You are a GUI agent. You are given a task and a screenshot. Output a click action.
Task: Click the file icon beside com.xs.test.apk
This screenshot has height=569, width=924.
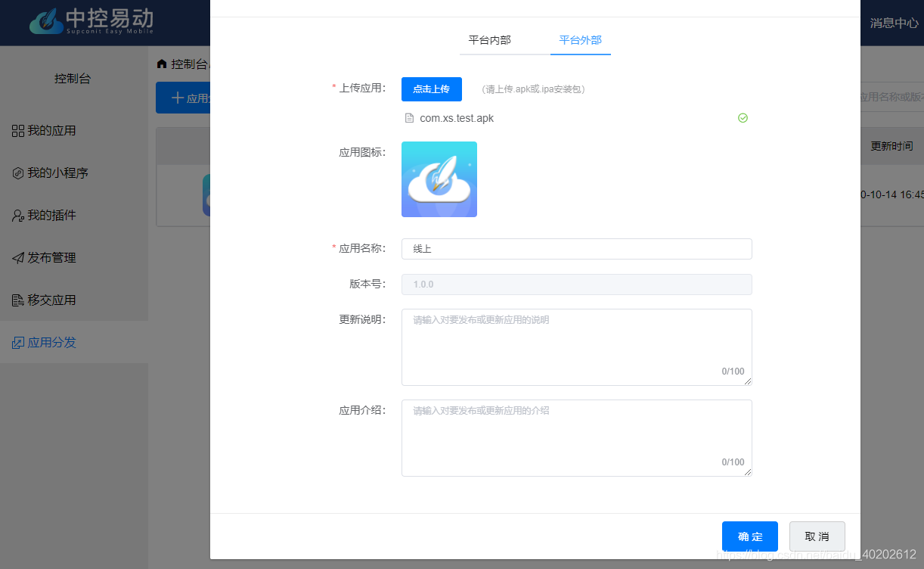(409, 118)
